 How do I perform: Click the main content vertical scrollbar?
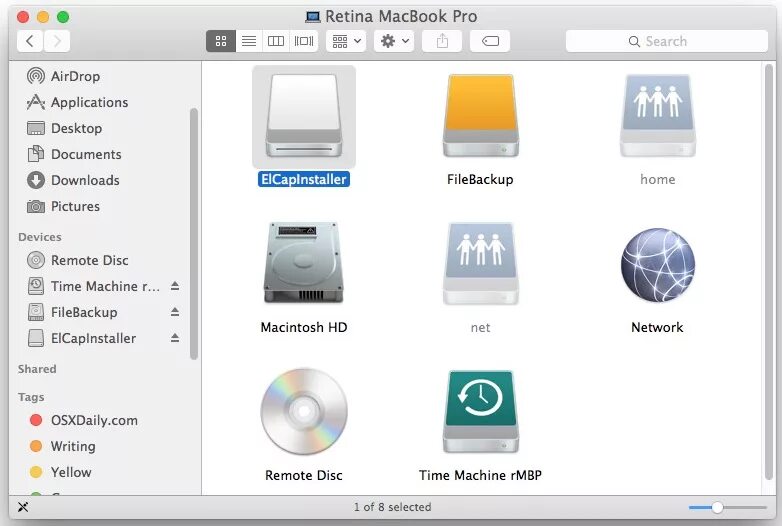[769, 272]
